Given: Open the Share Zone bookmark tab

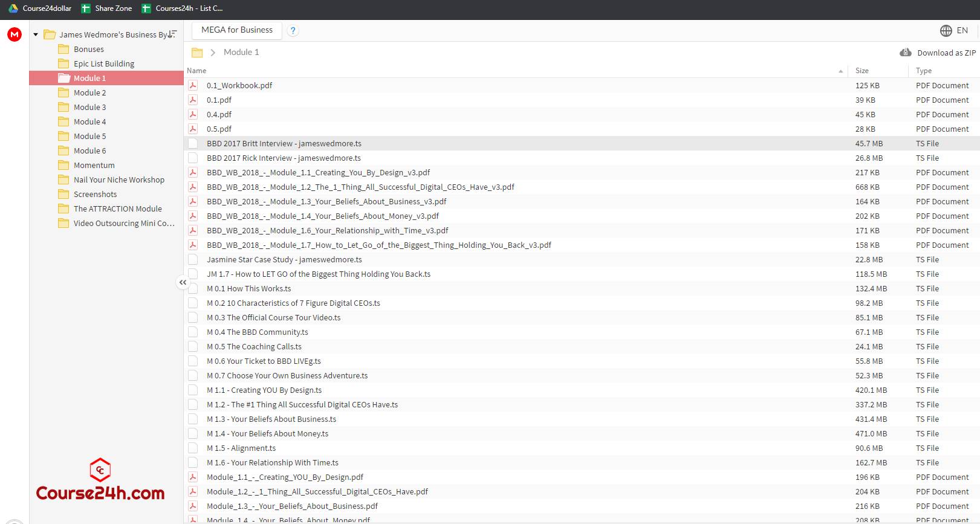Looking at the screenshot, I should pyautogui.click(x=106, y=8).
